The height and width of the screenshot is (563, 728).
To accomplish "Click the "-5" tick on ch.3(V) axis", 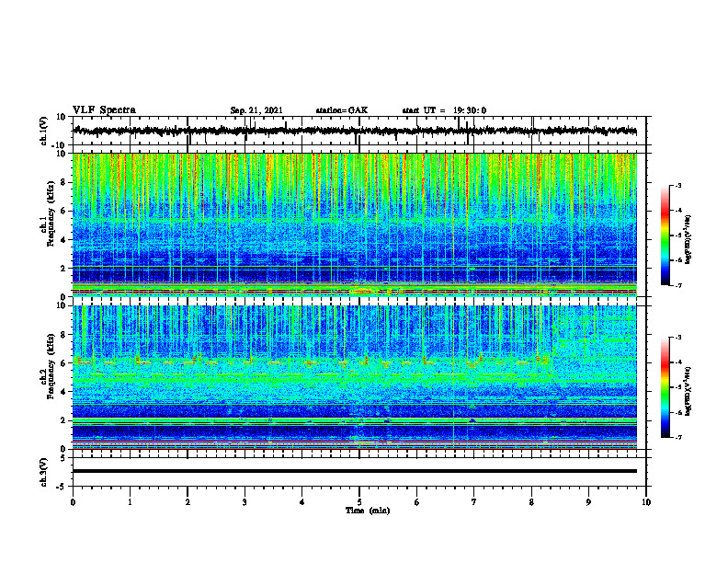I will tap(62, 487).
